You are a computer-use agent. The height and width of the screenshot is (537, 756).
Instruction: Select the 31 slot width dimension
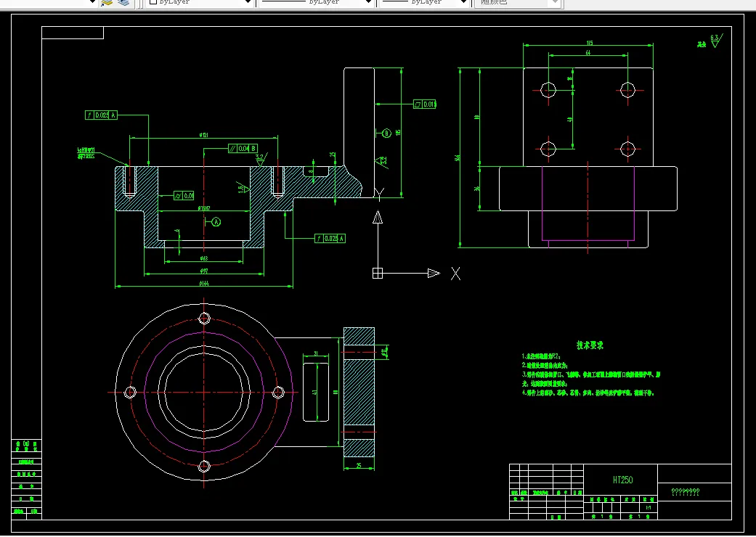315,354
